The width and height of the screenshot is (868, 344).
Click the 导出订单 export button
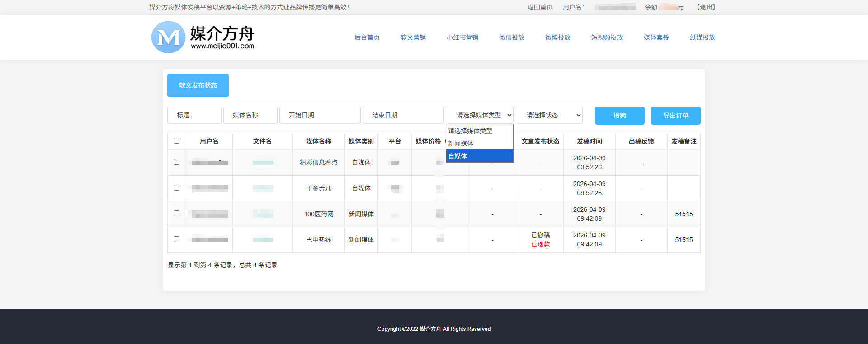tap(675, 116)
